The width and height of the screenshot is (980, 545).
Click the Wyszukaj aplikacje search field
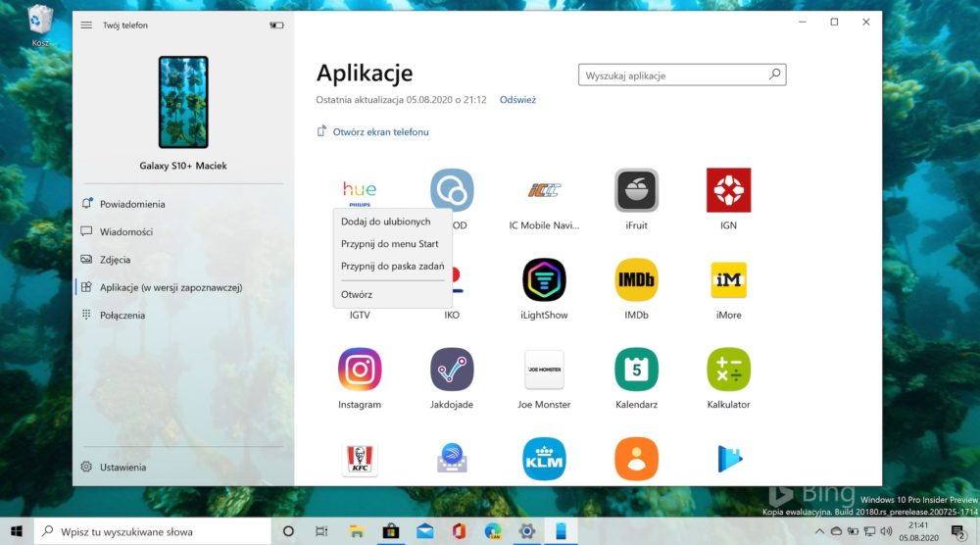click(x=682, y=75)
